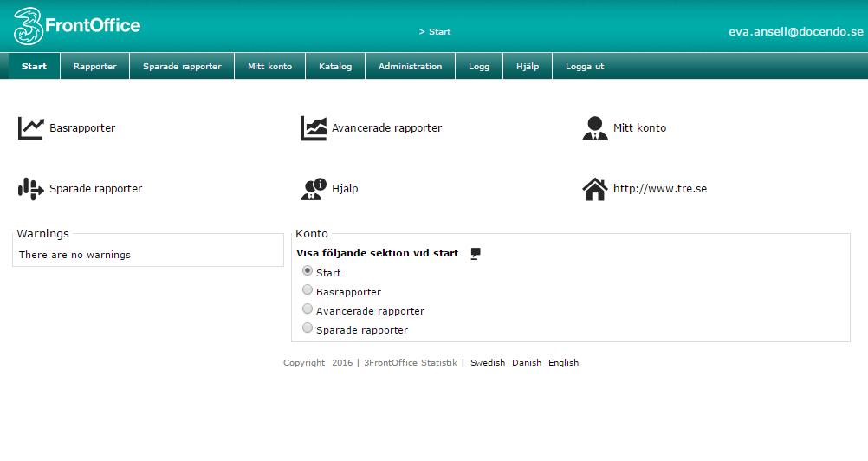Viewport: 868px width, 461px height.
Task: Open Avancerade rapporter chart icon
Action: tap(314, 128)
